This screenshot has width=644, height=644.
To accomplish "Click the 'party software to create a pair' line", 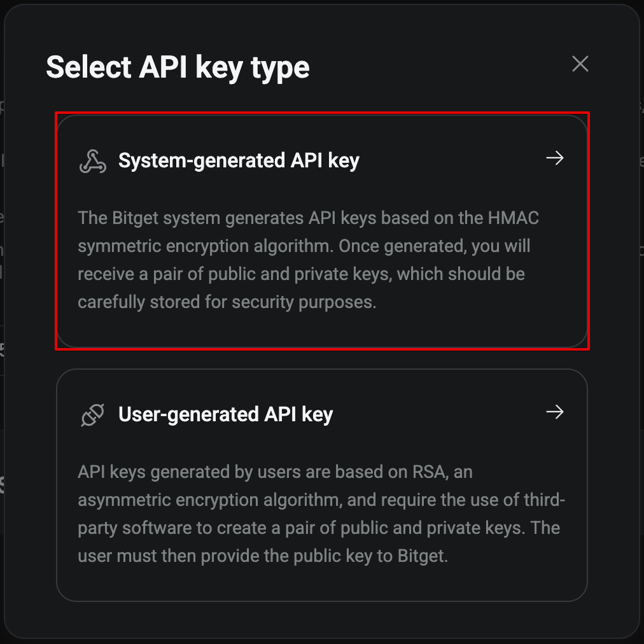I will click(319, 528).
